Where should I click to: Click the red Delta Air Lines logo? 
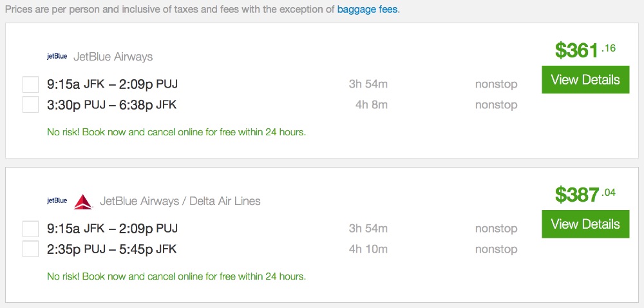(84, 202)
